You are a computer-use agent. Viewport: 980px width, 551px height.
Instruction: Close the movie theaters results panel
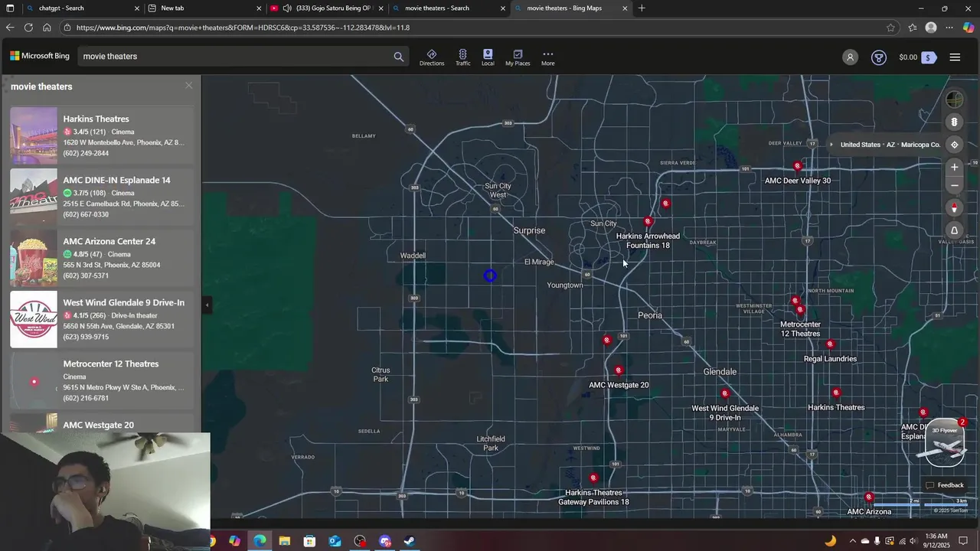point(188,86)
